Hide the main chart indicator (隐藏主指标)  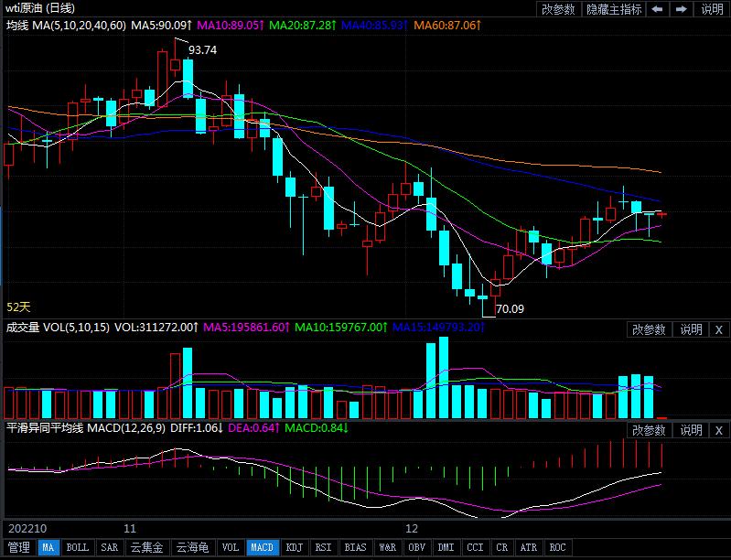[x=614, y=9]
